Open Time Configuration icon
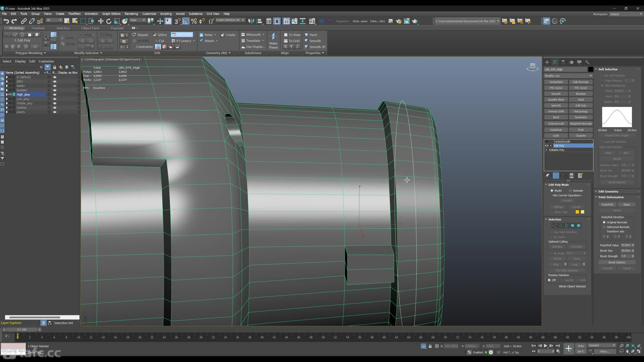 coord(558,351)
